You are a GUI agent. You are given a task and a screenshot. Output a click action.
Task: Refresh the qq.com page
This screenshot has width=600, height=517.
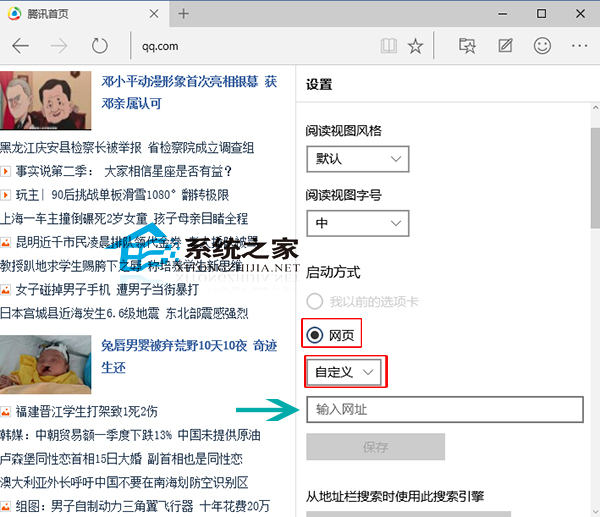tap(100, 46)
